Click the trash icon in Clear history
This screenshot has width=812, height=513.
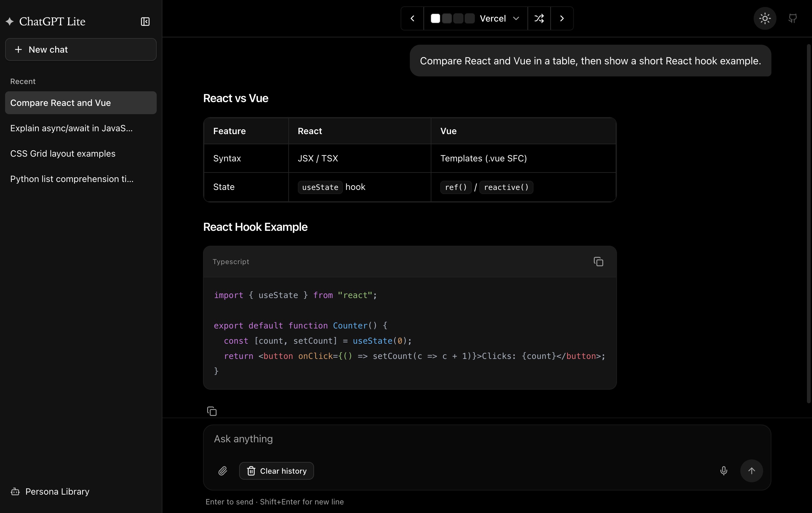[x=251, y=471]
